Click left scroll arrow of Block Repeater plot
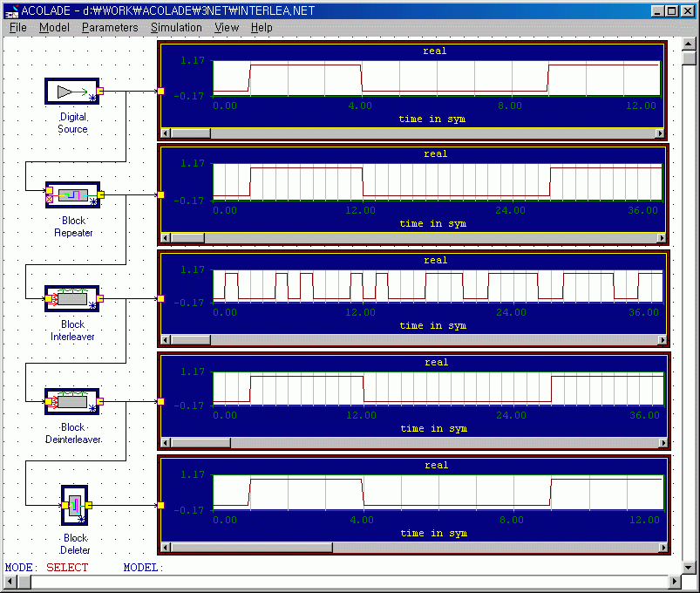This screenshot has height=593, width=700. pos(165,238)
